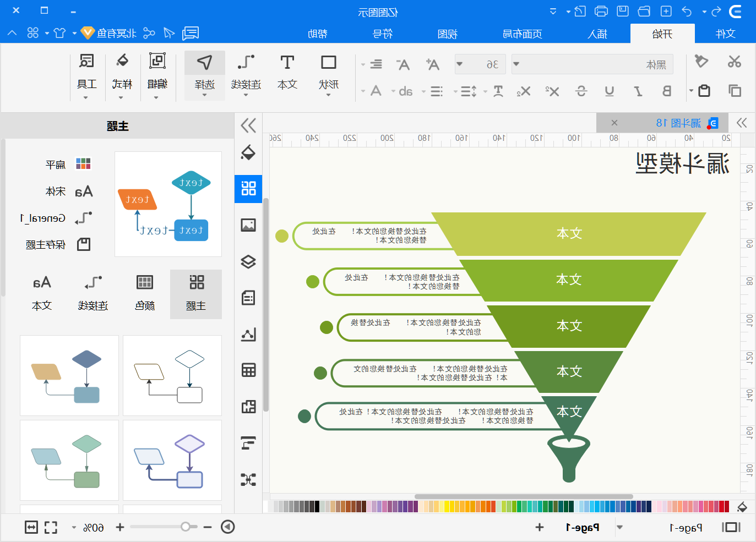Click the zoom in plus button
The image size is (756, 542).
click(120, 527)
